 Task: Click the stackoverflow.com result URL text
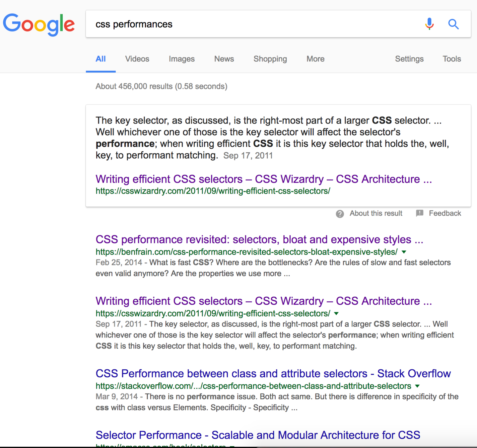[253, 386]
